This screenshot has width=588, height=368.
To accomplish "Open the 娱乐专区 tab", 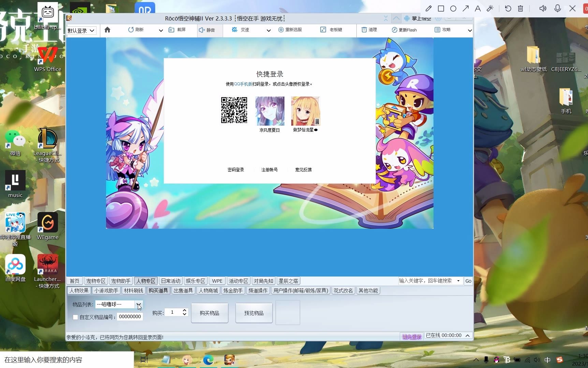I will coord(195,281).
